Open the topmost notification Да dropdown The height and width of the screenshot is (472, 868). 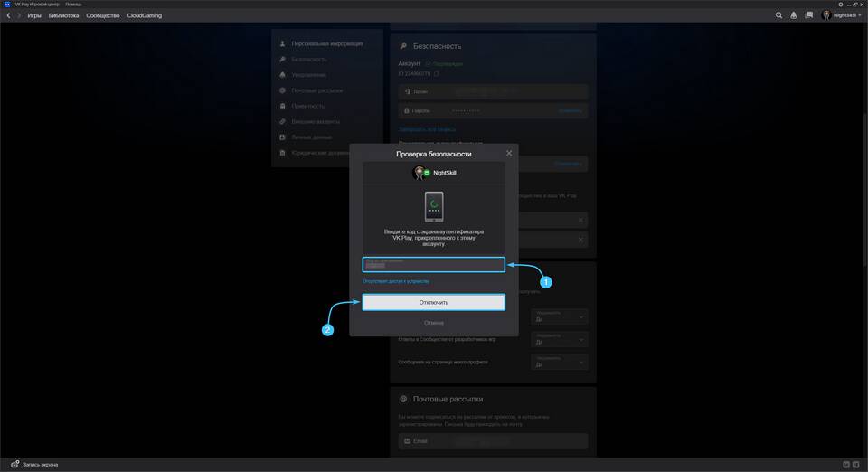pos(560,316)
